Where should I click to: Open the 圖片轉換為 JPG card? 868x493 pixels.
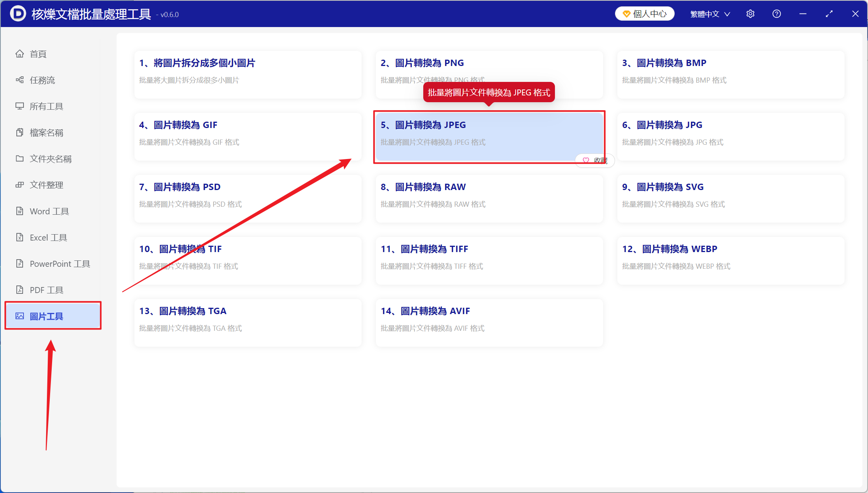click(x=731, y=136)
